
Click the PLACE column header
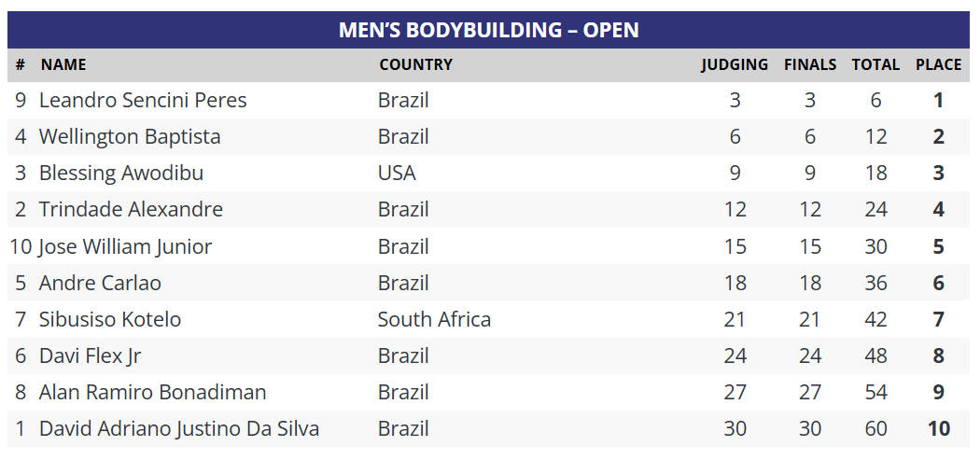[x=938, y=65]
